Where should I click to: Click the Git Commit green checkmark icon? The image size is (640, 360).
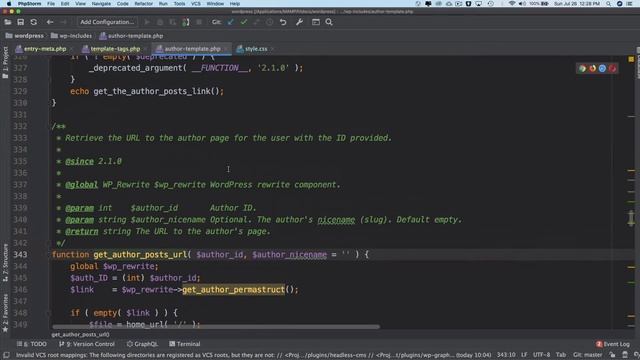click(244, 22)
